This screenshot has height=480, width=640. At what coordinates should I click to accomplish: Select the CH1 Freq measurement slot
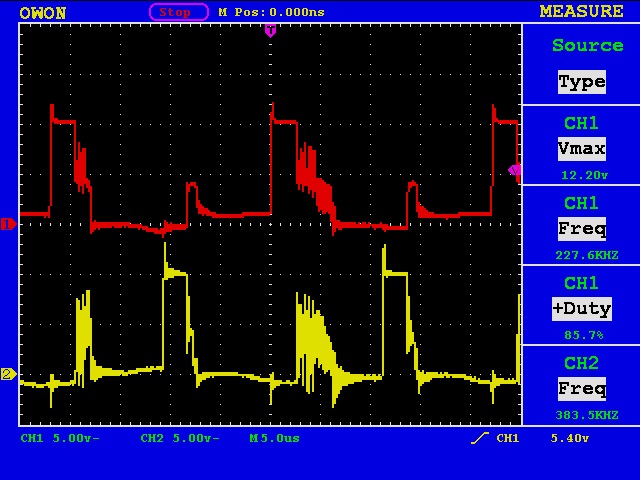(582, 225)
